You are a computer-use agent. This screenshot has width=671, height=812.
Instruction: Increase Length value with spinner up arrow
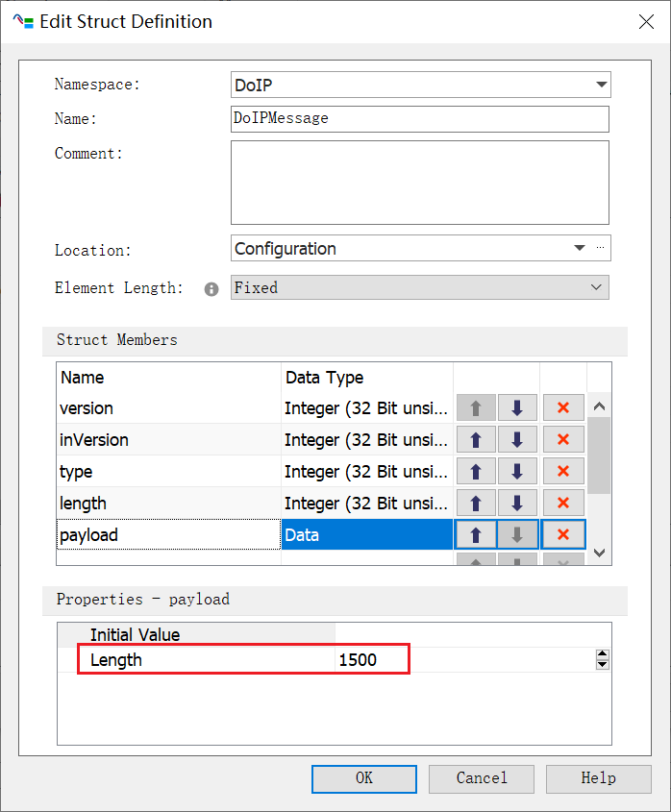click(603, 654)
